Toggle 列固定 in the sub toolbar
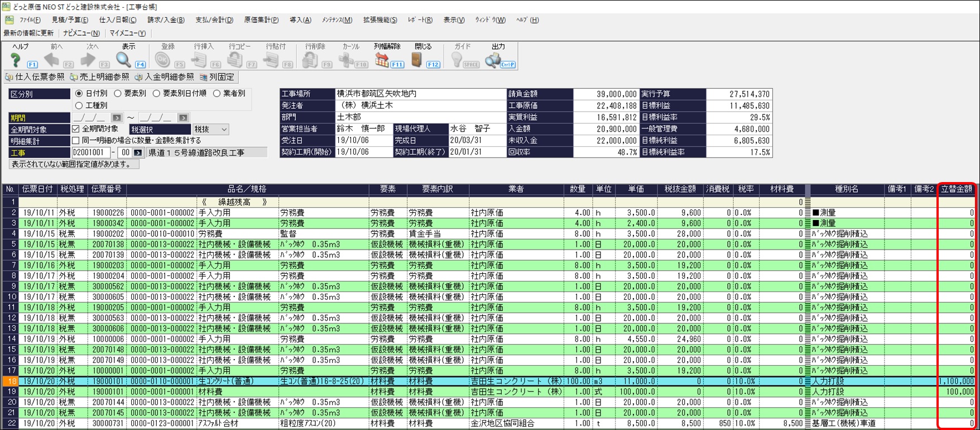 218,77
